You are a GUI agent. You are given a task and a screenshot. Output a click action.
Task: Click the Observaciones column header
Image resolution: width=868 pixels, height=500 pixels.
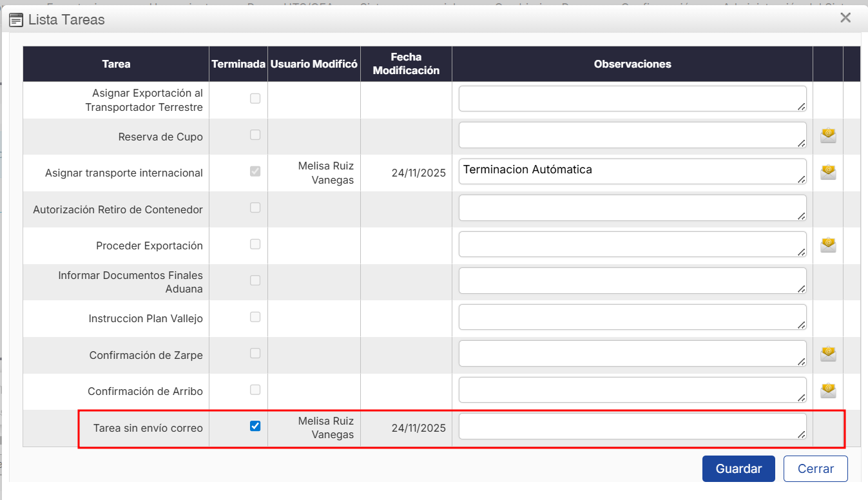[632, 64]
